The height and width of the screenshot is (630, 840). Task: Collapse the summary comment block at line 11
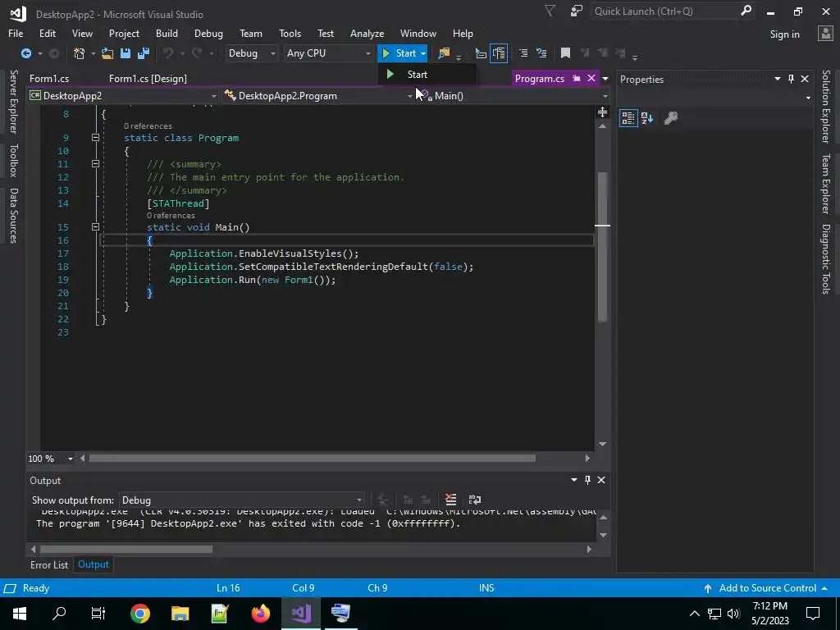point(95,164)
